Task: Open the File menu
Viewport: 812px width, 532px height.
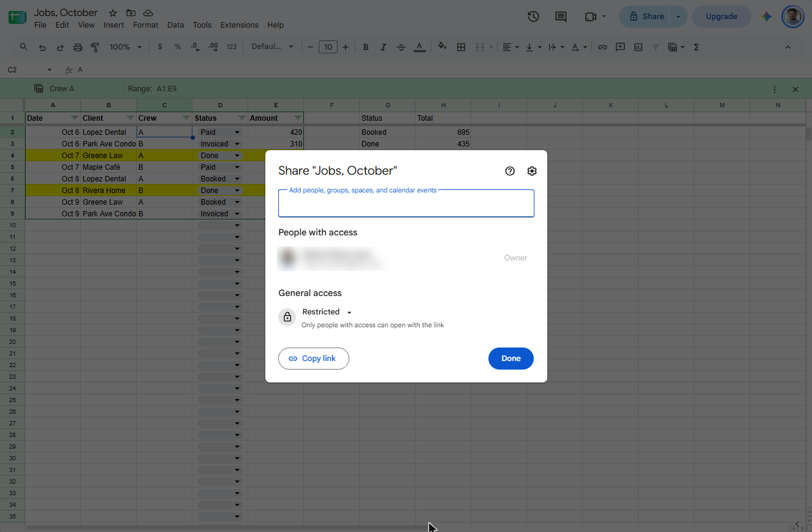Action: [40, 25]
